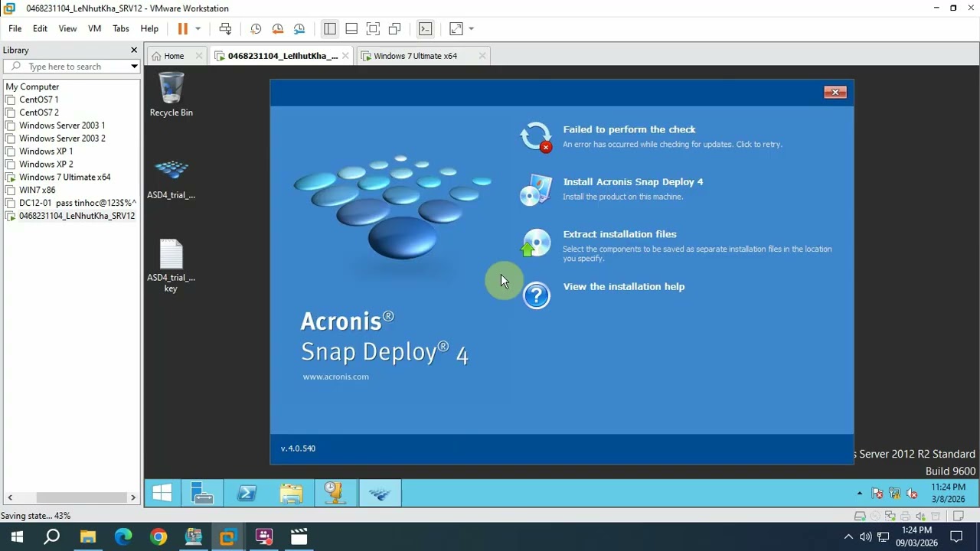Click the VMware network adapter status icon

point(890,517)
